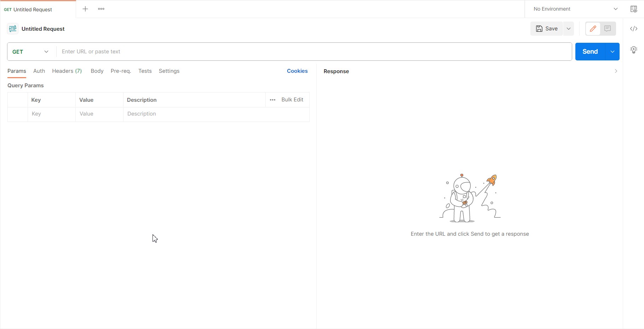This screenshot has width=644, height=329.
Task: Click the ellipsis icon beside Bulk Edit
Action: click(x=272, y=100)
